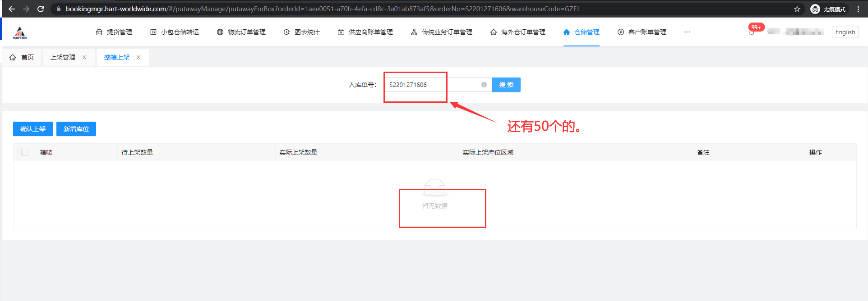Close the 整箱上架 tab
This screenshot has height=301, width=868.
139,57
